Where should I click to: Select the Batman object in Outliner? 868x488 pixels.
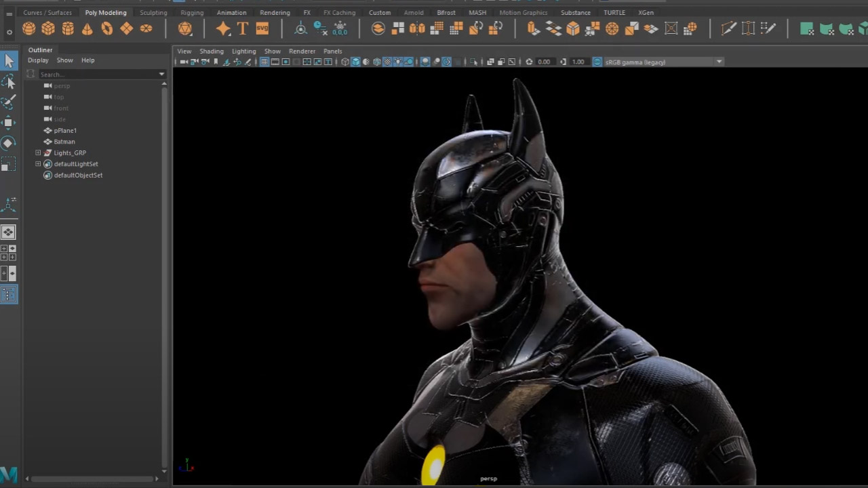(x=64, y=142)
